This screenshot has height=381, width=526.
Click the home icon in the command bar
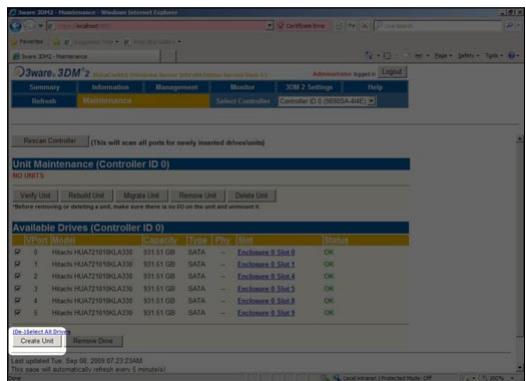tap(369, 56)
